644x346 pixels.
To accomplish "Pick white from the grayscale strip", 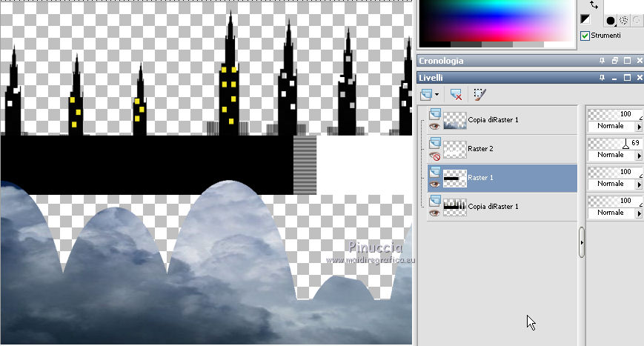I will tap(559, 44).
